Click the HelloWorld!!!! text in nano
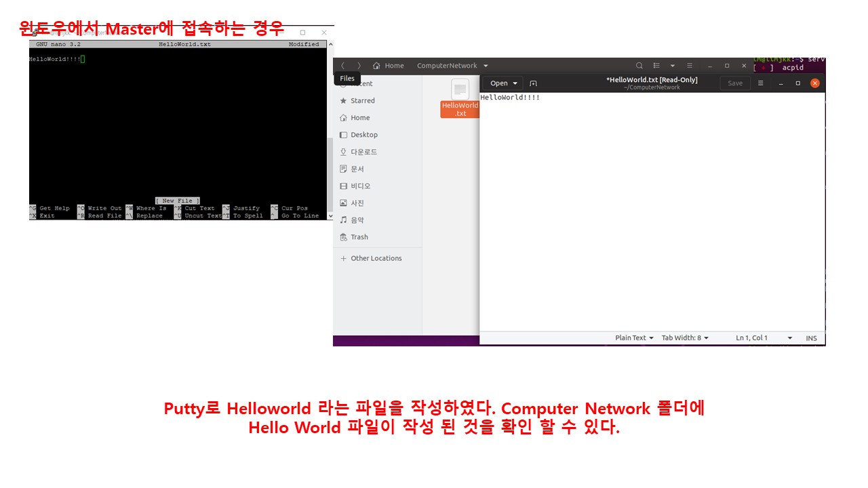This screenshot has height=488, width=868. (54, 59)
